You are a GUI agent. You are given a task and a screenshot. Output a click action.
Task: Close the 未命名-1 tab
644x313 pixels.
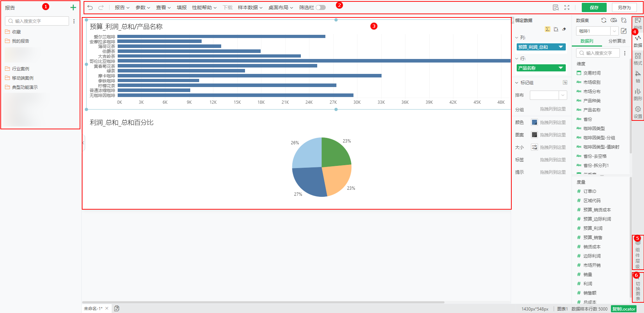[107, 308]
